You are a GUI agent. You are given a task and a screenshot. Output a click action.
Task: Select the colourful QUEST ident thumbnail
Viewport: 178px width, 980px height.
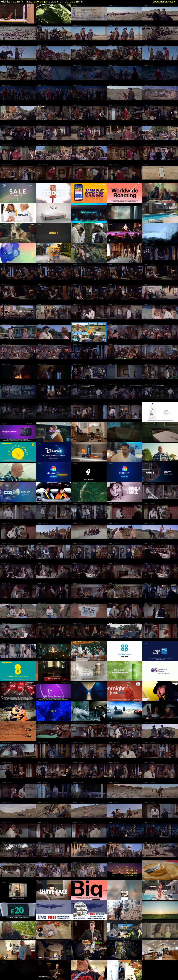[x=18, y=253]
